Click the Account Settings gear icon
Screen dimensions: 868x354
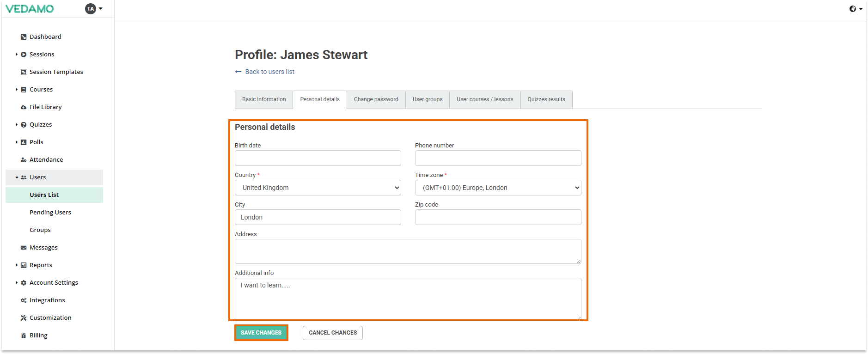pos(24,283)
